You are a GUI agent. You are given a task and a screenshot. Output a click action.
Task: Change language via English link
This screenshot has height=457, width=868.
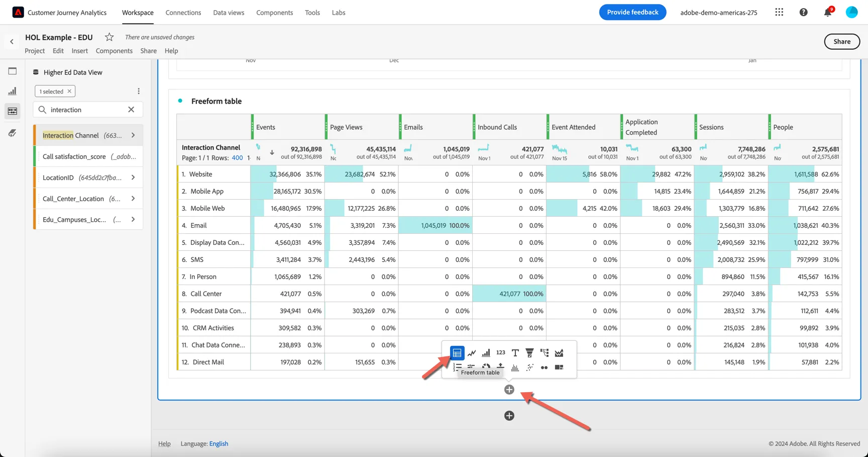[x=219, y=443]
